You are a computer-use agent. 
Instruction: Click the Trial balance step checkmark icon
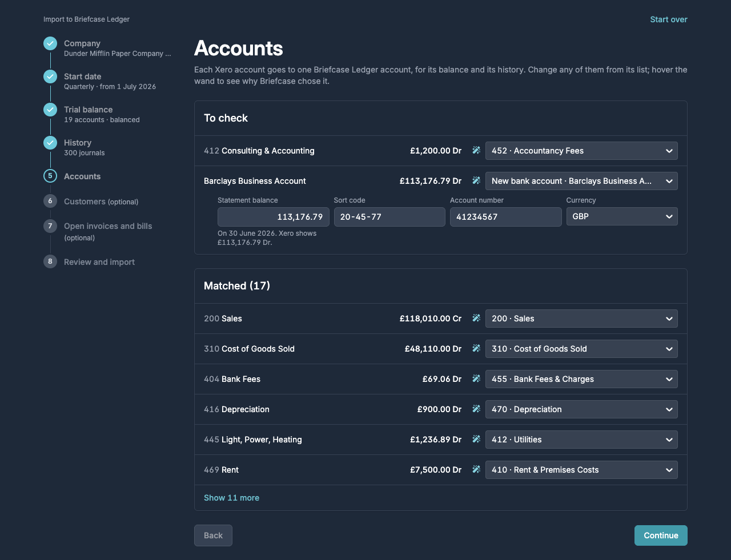click(x=50, y=110)
